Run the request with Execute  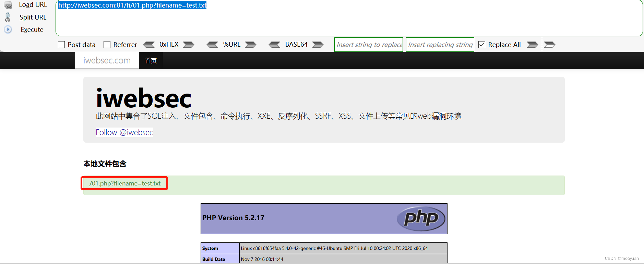click(32, 29)
